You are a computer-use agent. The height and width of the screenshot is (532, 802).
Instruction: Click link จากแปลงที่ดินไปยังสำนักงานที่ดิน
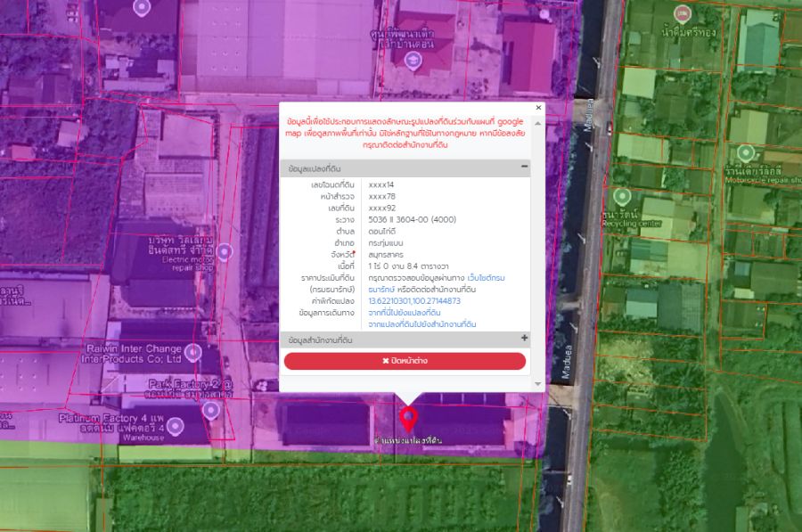coord(422,324)
